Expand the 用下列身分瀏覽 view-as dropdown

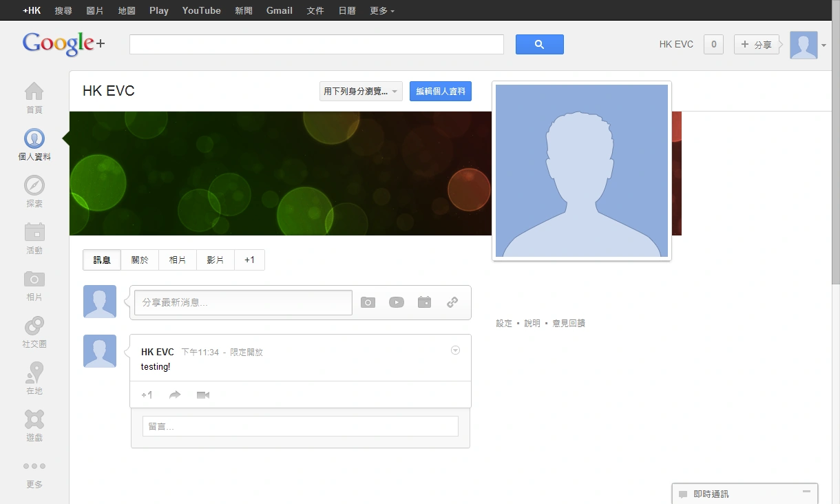(x=361, y=92)
